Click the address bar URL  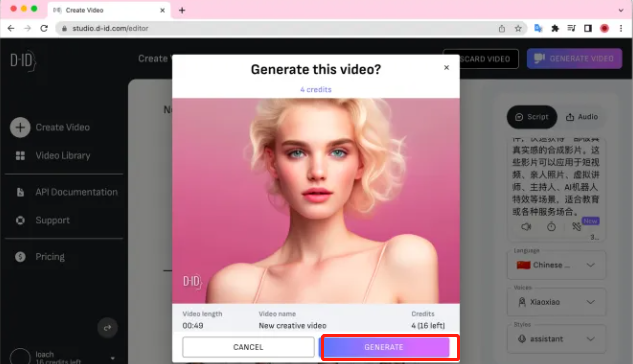[x=110, y=28]
